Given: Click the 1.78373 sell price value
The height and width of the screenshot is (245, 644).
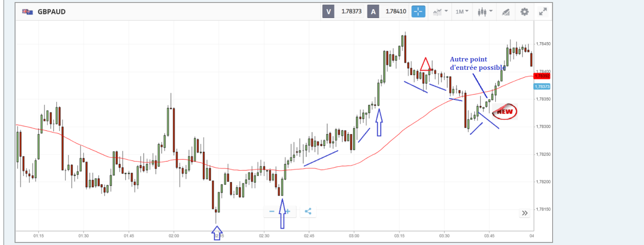Looking at the screenshot, I should [351, 12].
